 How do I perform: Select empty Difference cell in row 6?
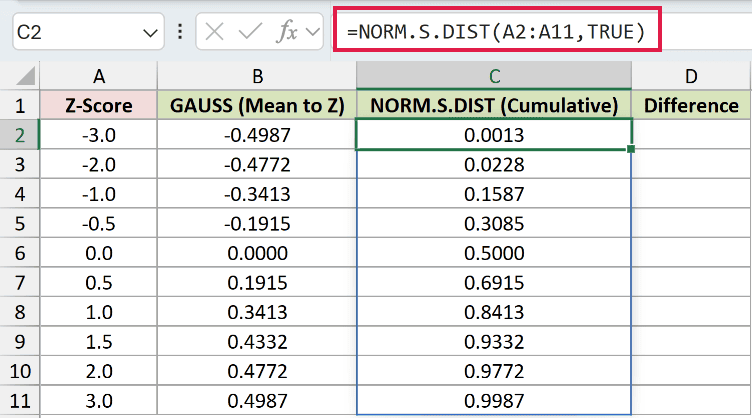[691, 253]
